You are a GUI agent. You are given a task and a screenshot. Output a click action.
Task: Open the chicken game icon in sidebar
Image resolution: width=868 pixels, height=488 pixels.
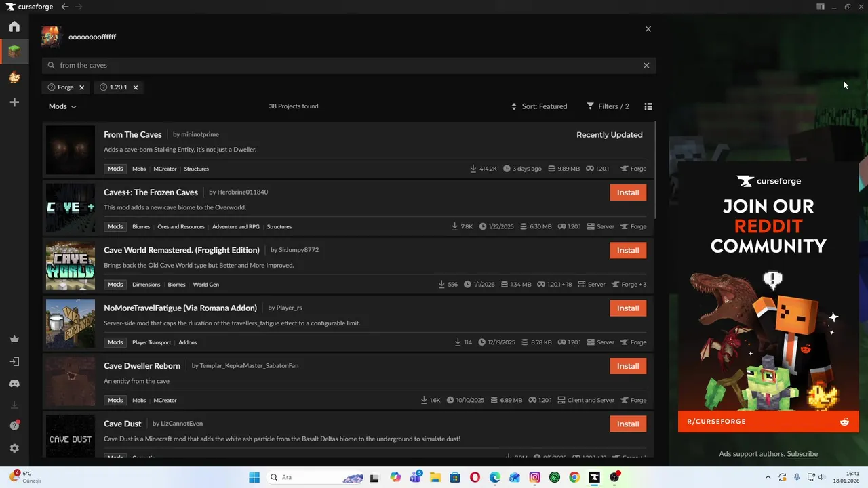coord(14,77)
